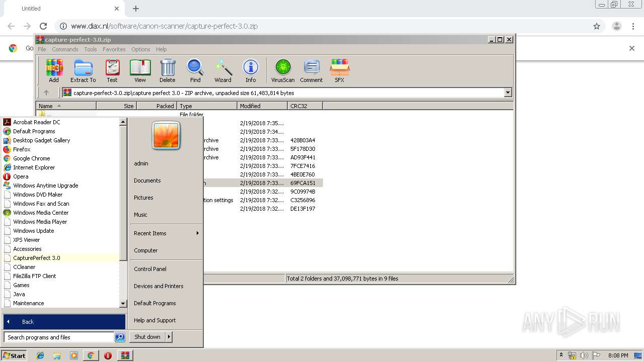Image resolution: width=644 pixels, height=362 pixels.
Task: Sort files by the CRC32 column
Action: click(x=305, y=106)
